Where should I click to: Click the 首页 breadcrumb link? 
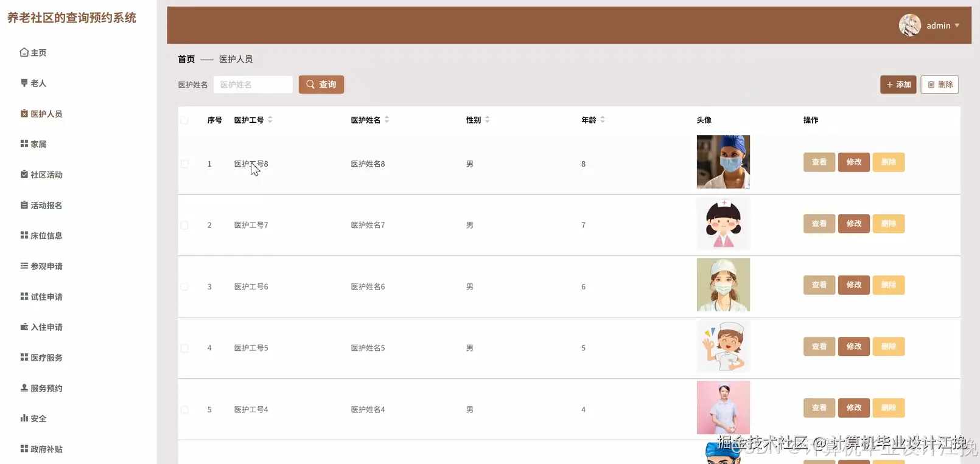(x=186, y=59)
